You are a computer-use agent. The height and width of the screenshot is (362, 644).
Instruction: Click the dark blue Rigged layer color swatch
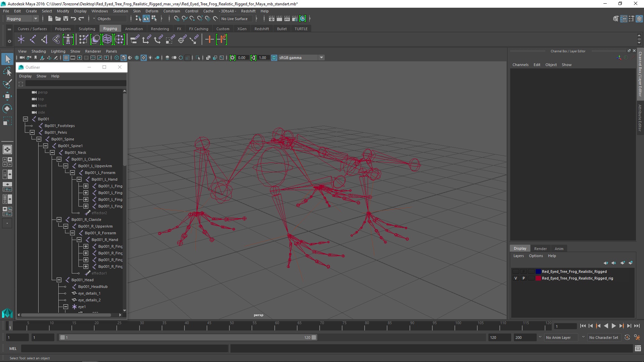pos(538,271)
